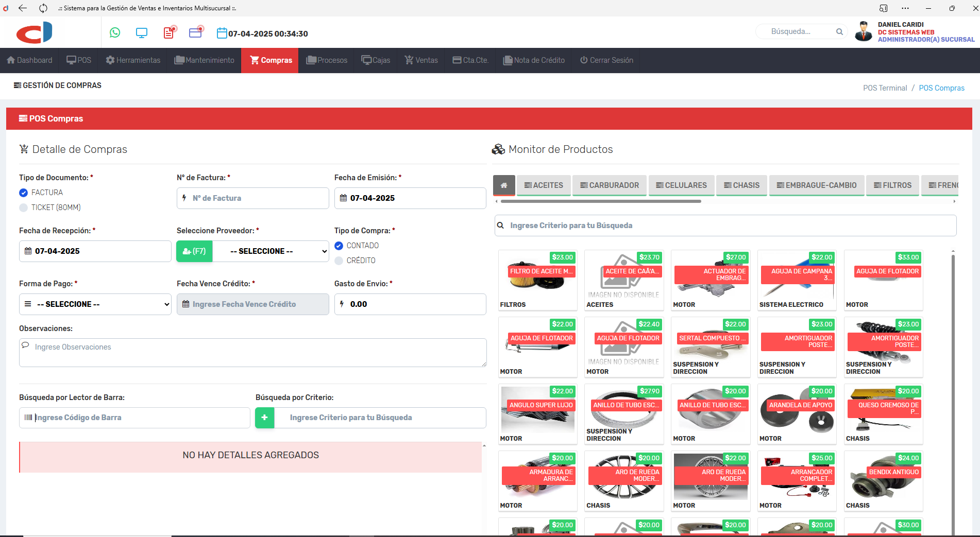Switch to the CARBURADOR category tab

pos(610,185)
